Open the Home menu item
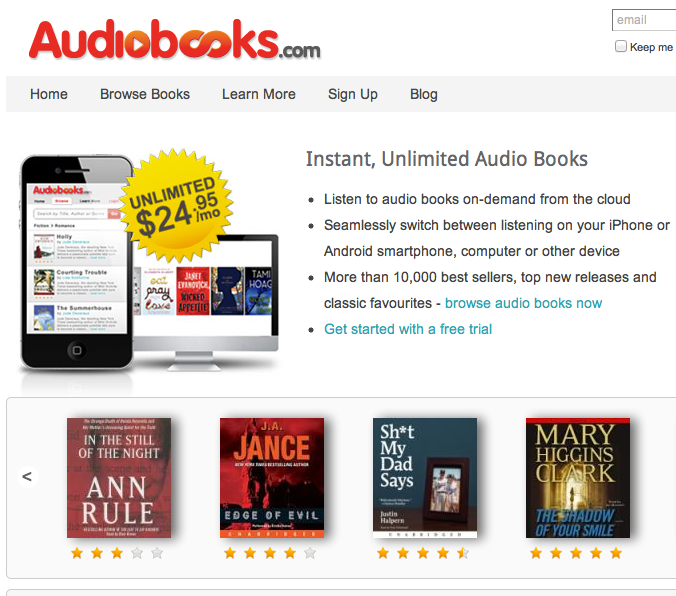 coord(49,94)
